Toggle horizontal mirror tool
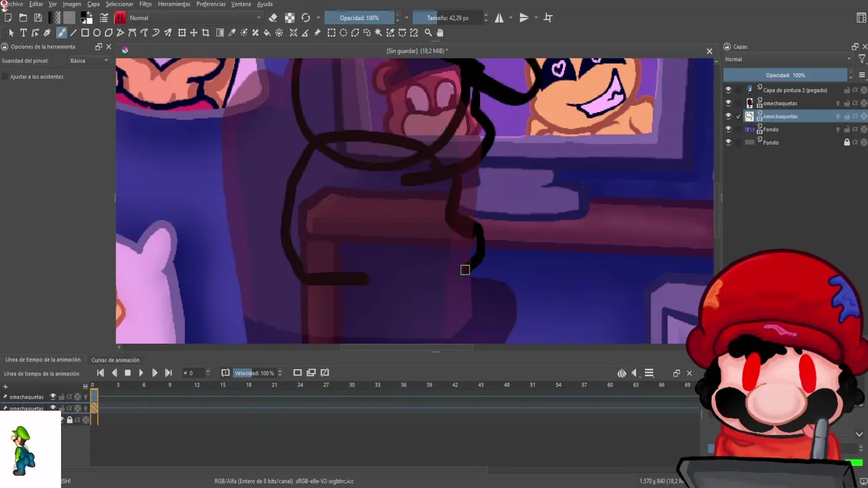The height and width of the screenshot is (488, 868). coord(499,18)
